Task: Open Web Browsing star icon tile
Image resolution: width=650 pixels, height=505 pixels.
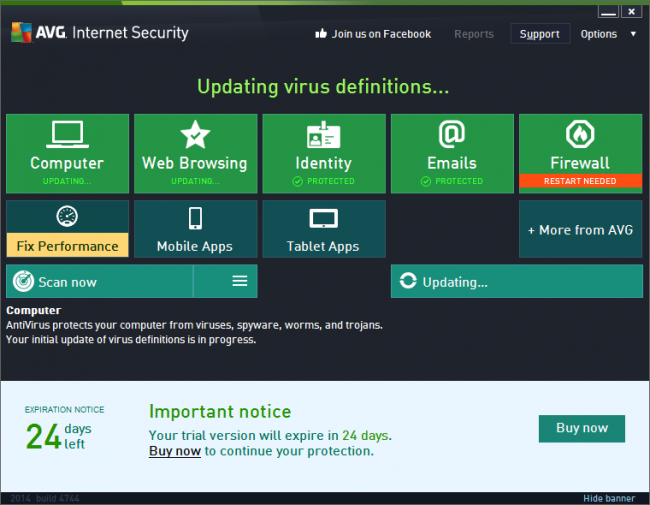Action: click(x=195, y=153)
